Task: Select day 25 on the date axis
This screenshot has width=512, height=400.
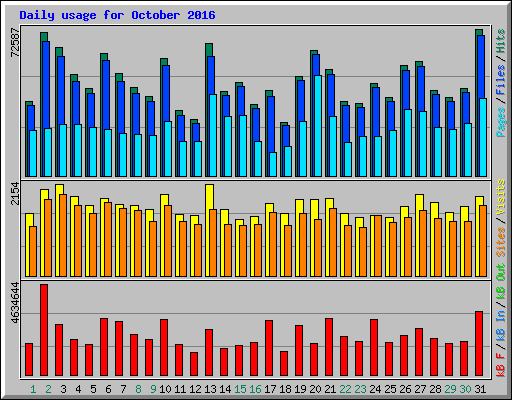Action: pos(390,389)
